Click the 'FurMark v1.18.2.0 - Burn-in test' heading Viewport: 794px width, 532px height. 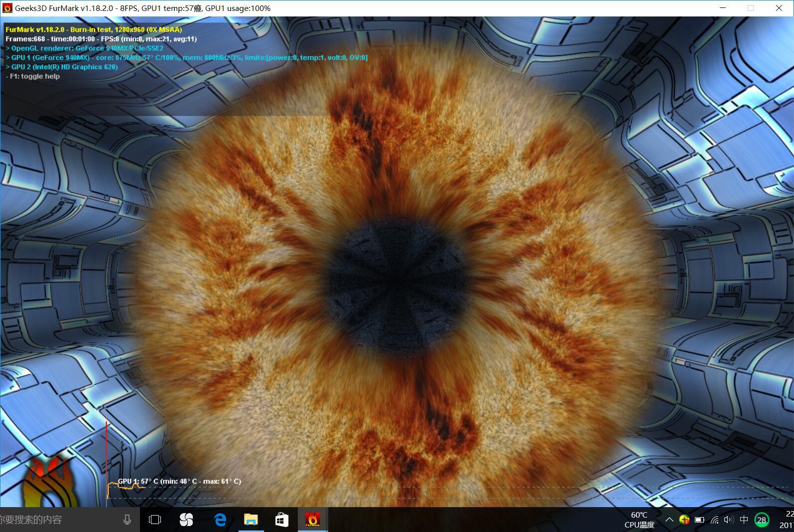(94, 29)
